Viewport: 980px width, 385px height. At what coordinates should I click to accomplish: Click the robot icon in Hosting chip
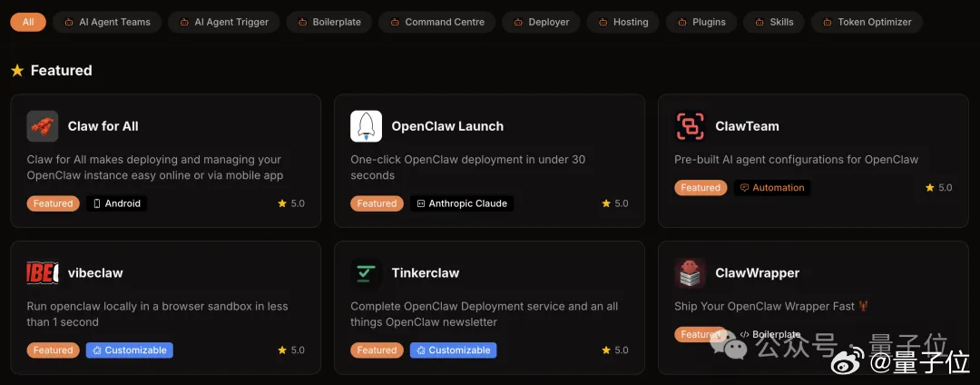coord(603,22)
